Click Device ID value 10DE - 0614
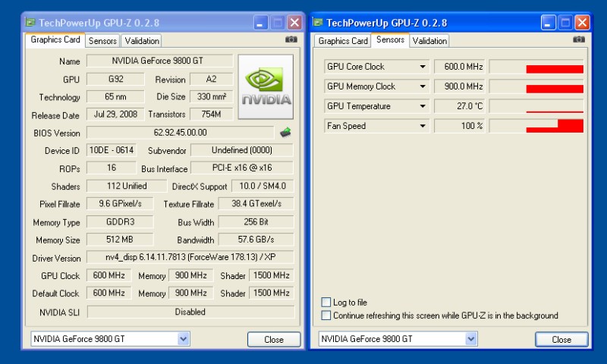 coord(112,150)
